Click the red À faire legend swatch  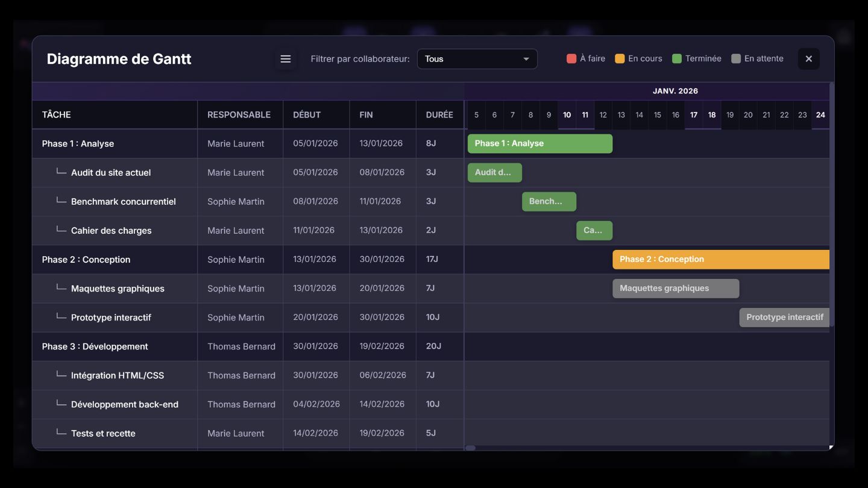point(571,58)
